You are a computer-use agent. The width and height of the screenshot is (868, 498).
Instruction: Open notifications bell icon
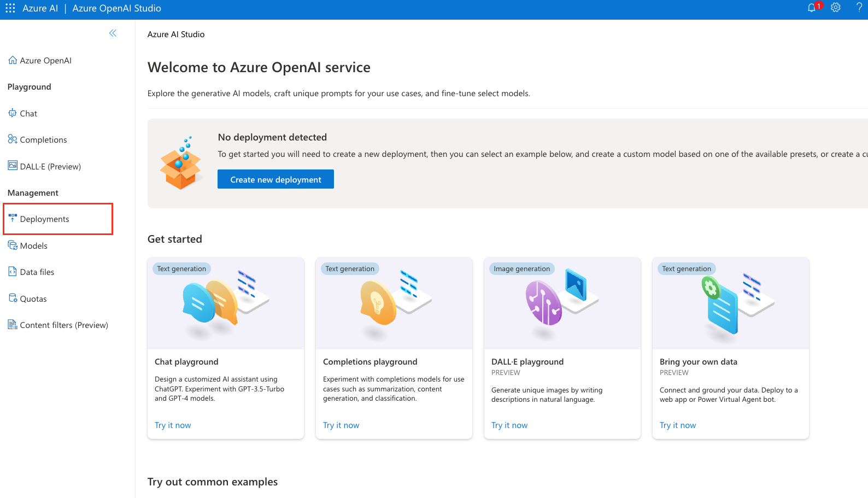pyautogui.click(x=812, y=8)
